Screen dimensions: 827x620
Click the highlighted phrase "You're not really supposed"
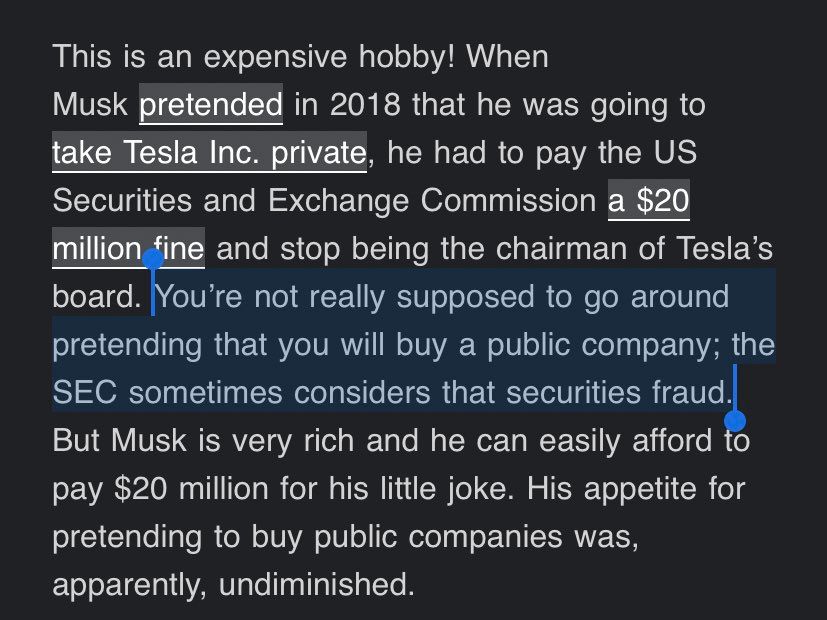[335, 297]
